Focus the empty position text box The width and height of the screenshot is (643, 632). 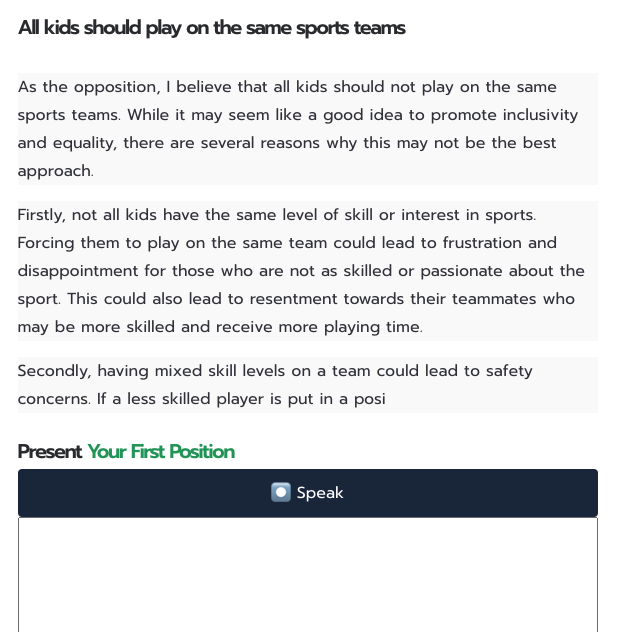pos(308,575)
